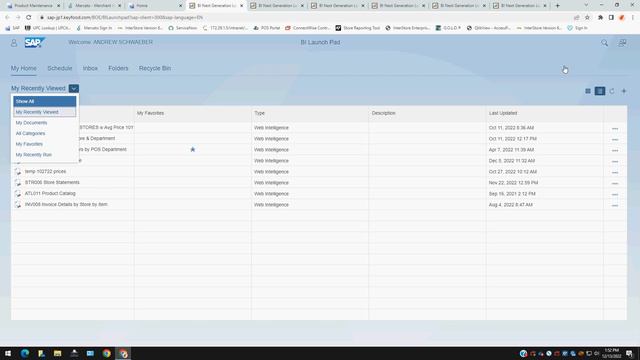Click the browser address bar URL
640x360 pixels.
[x=124, y=18]
